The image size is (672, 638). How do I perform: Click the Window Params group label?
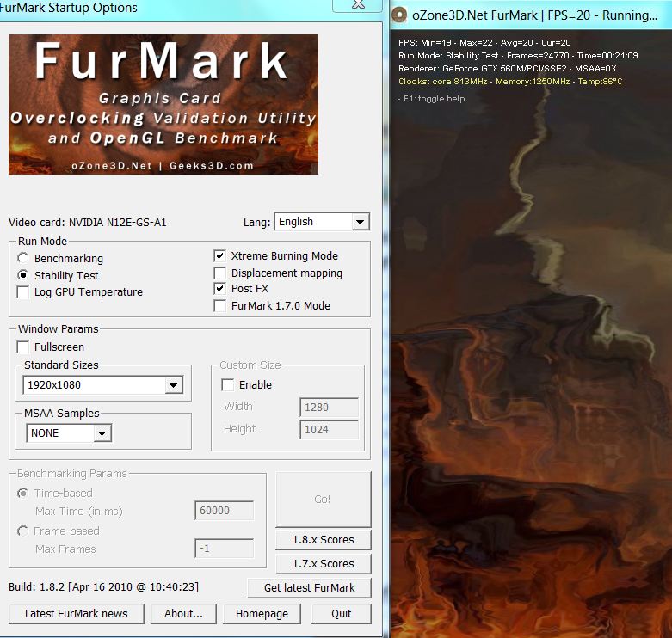tap(59, 328)
